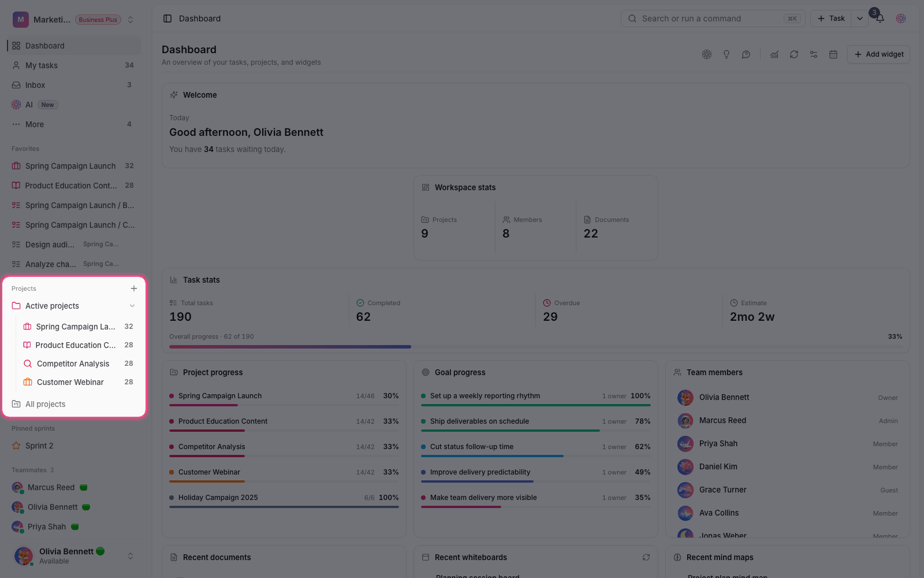Refresh the Recent whiteboards widget
Screen dimensions: 924x578
646,557
